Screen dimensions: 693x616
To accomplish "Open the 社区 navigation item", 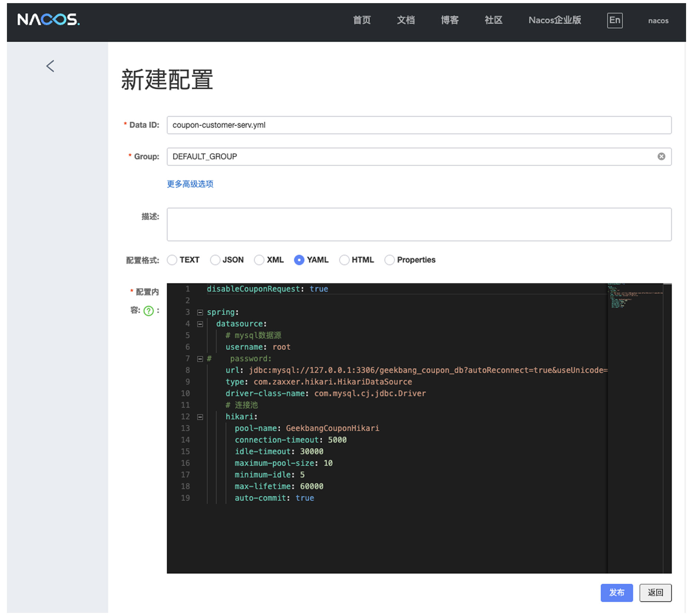I will coord(493,20).
